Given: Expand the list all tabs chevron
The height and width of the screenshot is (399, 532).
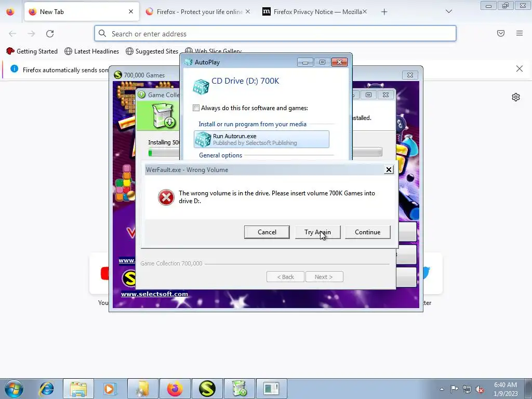Looking at the screenshot, I should tap(448, 11).
